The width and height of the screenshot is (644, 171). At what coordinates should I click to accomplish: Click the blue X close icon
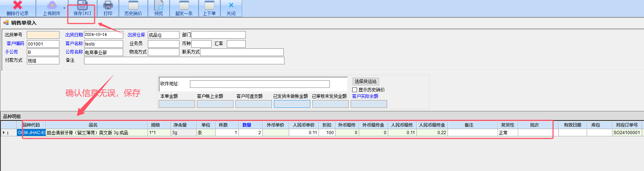[x=231, y=5]
